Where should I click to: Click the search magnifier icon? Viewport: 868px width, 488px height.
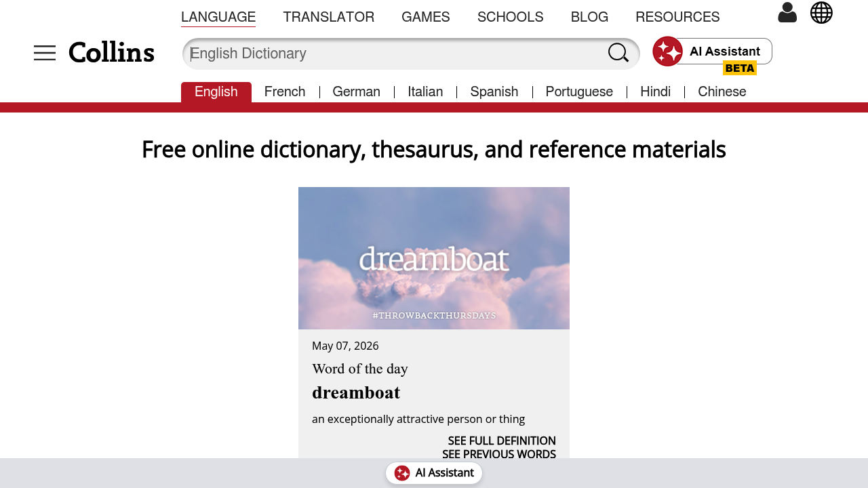[x=618, y=53]
